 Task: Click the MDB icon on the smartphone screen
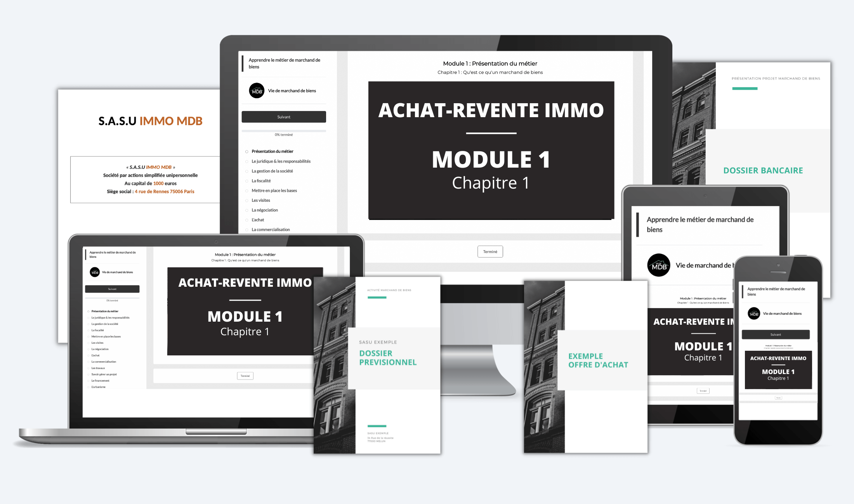[x=753, y=313]
